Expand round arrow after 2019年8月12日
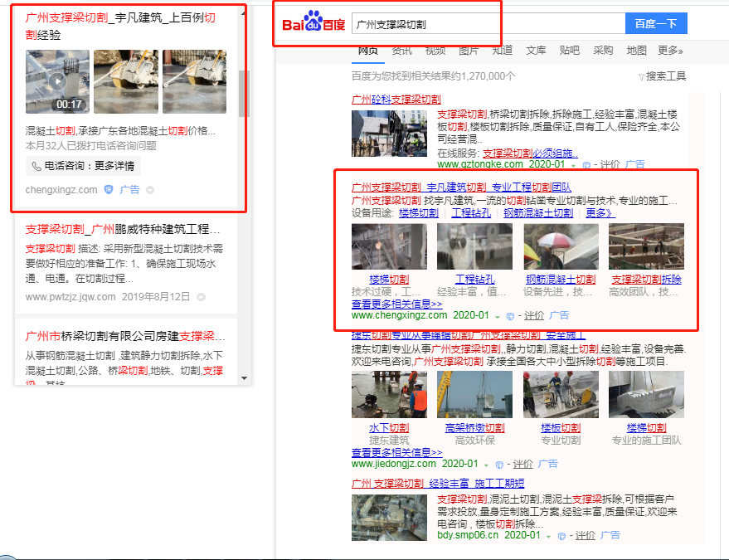729x560 pixels. tap(201, 297)
